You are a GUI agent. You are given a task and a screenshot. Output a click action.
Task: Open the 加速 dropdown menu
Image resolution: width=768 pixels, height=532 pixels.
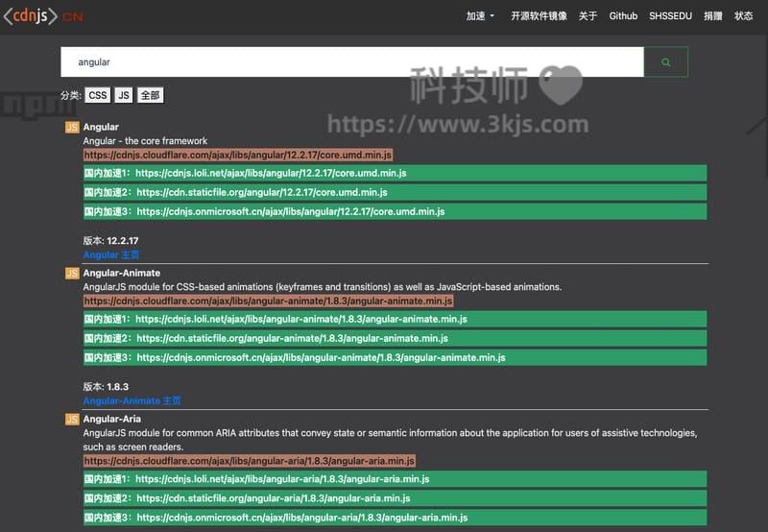click(x=480, y=16)
